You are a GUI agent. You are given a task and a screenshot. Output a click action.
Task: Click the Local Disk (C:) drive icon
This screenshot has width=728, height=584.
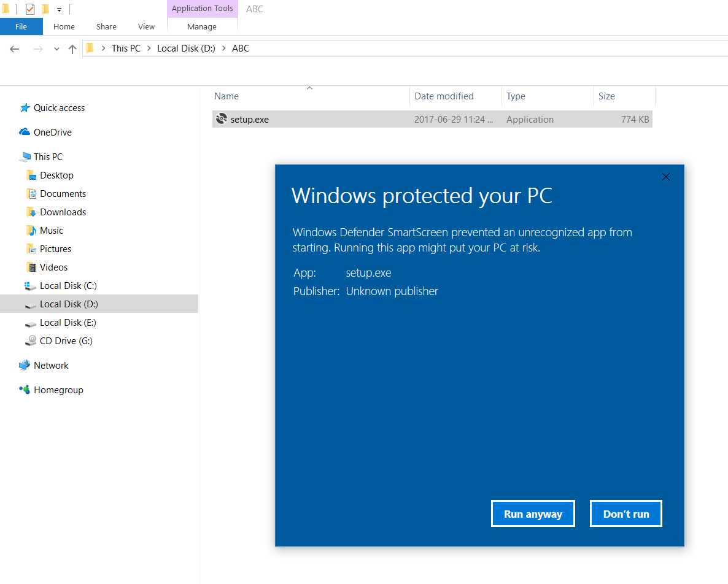coord(30,286)
